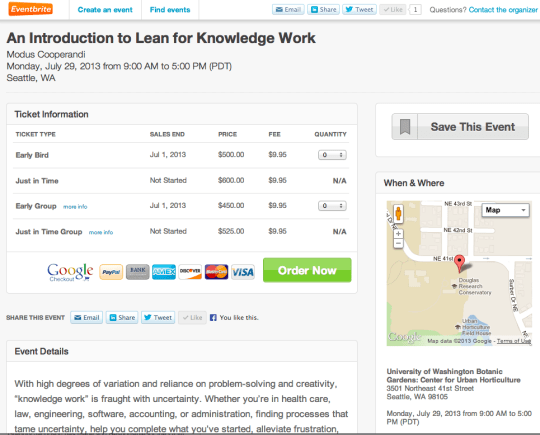Toggle Like under Share This Event
This screenshot has width=540, height=435.
(x=192, y=318)
